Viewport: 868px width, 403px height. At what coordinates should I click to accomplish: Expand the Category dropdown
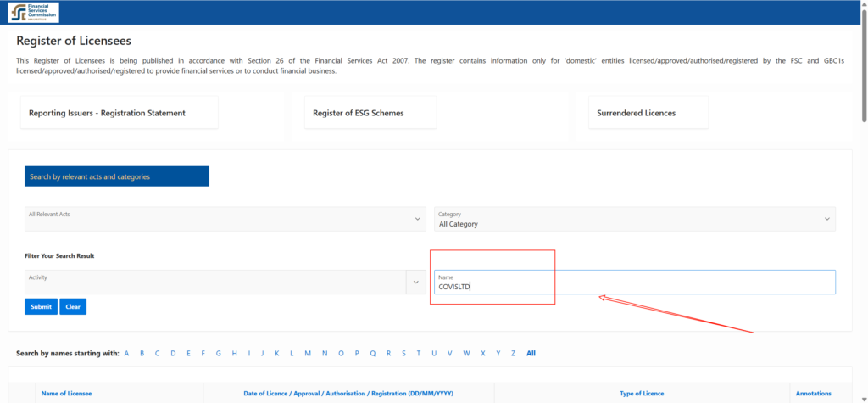pos(634,219)
